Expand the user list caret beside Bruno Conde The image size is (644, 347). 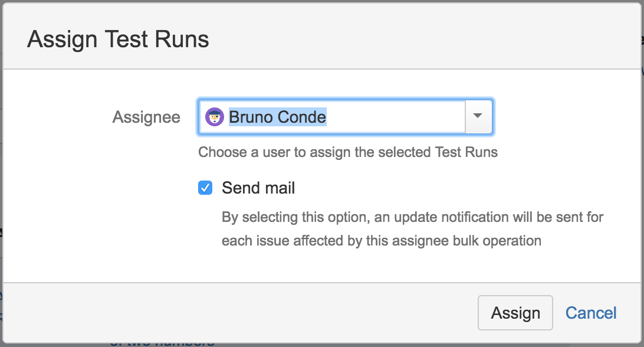coord(478,117)
